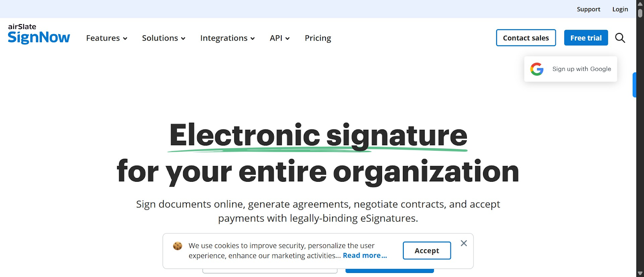This screenshot has width=644, height=277.
Task: Open the API dropdown chevron
Action: click(287, 38)
